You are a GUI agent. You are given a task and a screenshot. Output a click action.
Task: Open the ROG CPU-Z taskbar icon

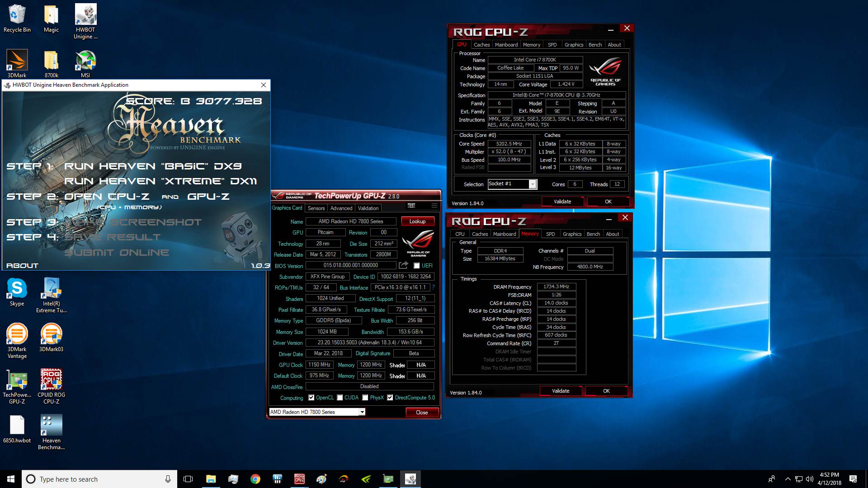[299, 479]
